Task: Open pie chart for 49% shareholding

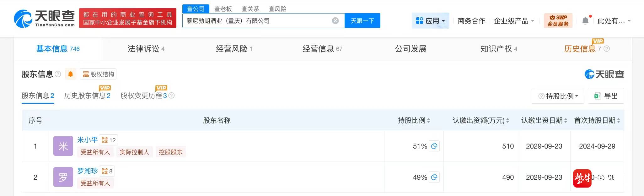Action: 434,177
